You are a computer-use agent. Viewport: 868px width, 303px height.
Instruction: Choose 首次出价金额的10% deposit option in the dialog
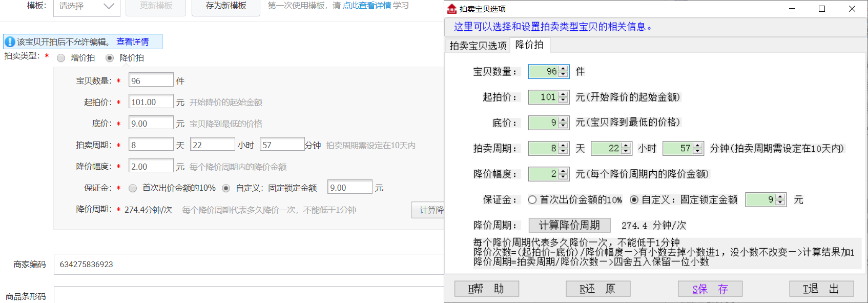coord(532,200)
